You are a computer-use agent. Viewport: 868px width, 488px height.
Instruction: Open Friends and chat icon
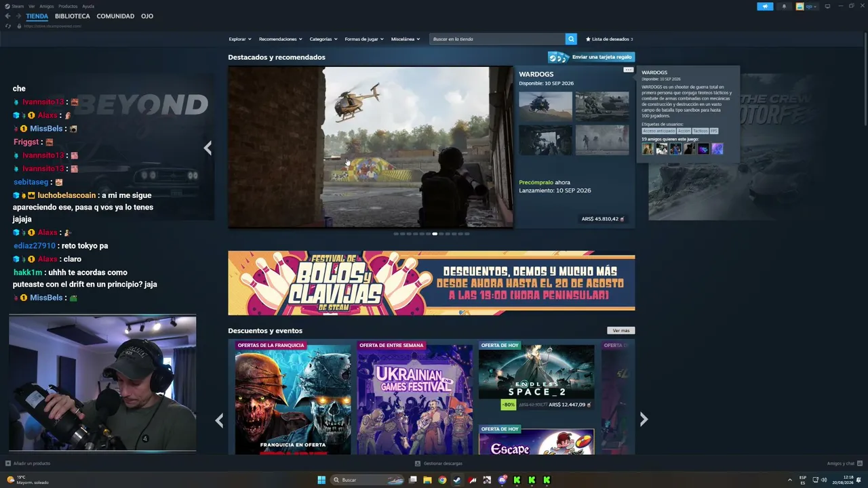pyautogui.click(x=859, y=464)
